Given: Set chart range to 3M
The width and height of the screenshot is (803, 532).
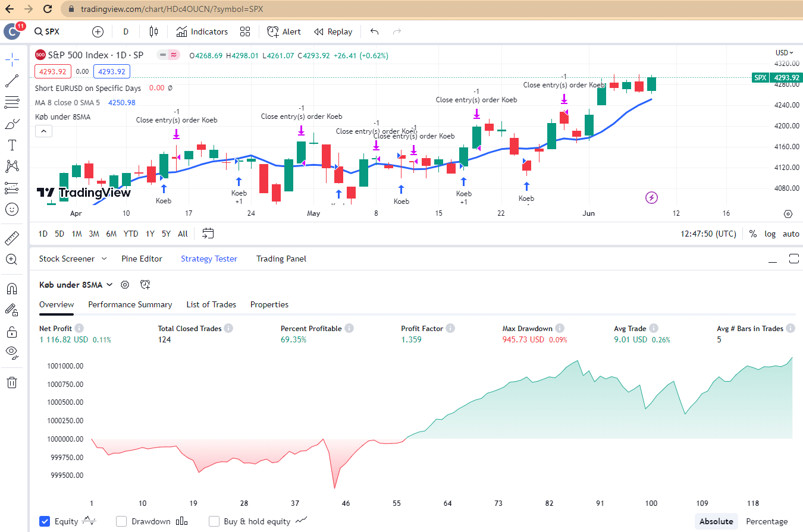Looking at the screenshot, I should click(94, 234).
